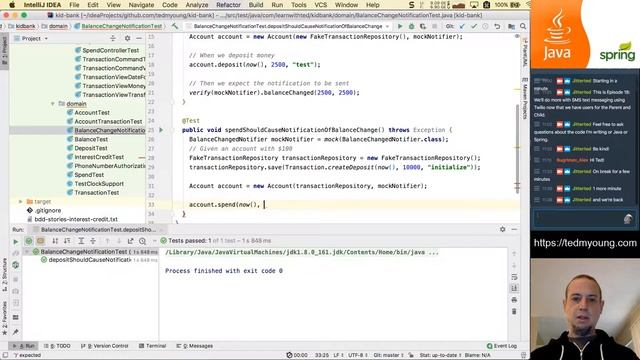Collapse BalanceChangeNotificationTest results node
The width and height of the screenshot is (640, 360).
click(27, 252)
